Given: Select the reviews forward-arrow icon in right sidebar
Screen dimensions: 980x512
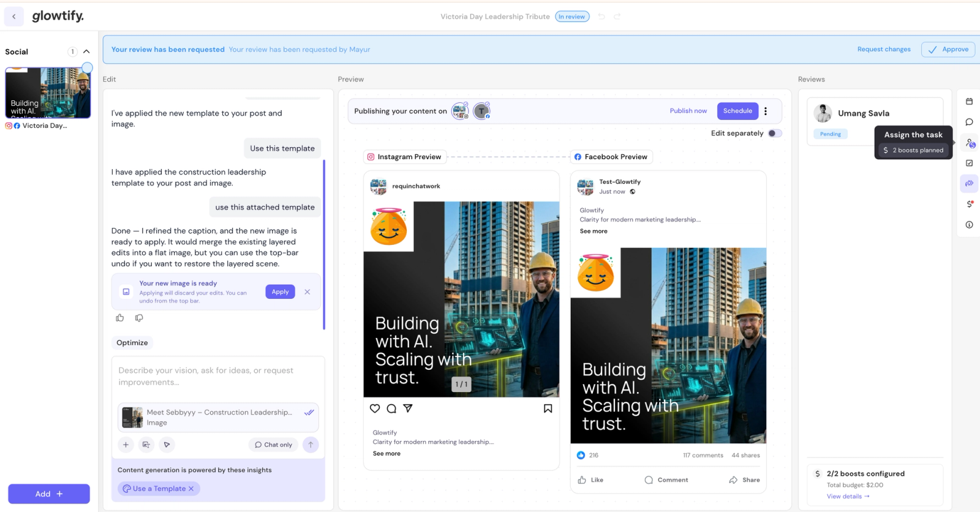Looking at the screenshot, I should 969,183.
